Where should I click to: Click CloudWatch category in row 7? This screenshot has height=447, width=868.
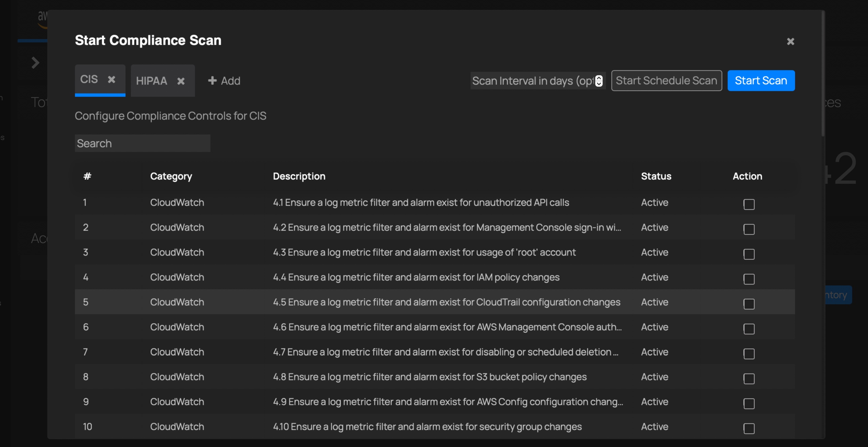pyautogui.click(x=177, y=352)
